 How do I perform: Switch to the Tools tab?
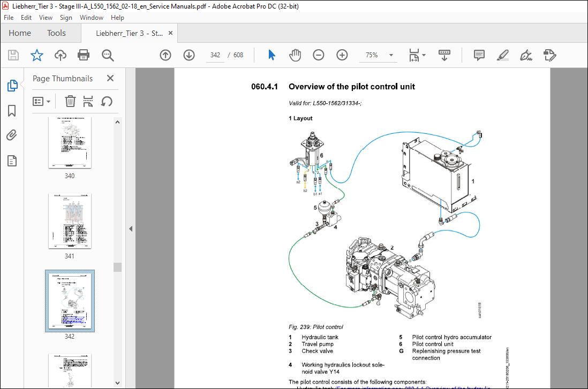point(56,33)
